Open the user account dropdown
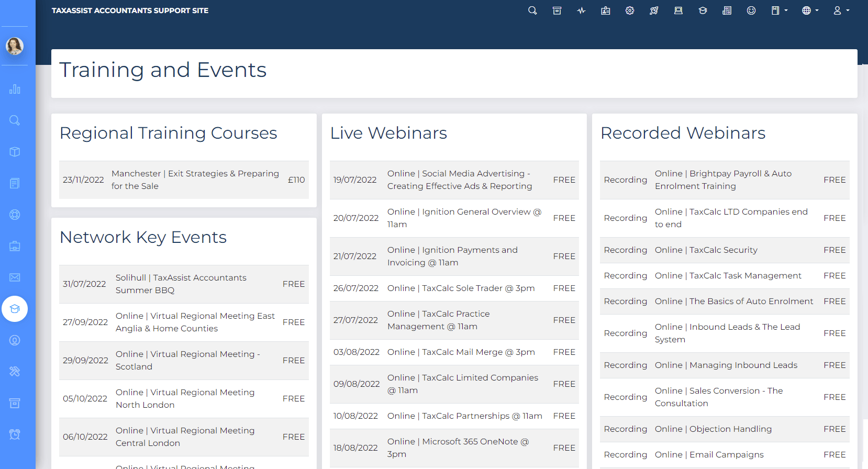The image size is (868, 469). 841,10
